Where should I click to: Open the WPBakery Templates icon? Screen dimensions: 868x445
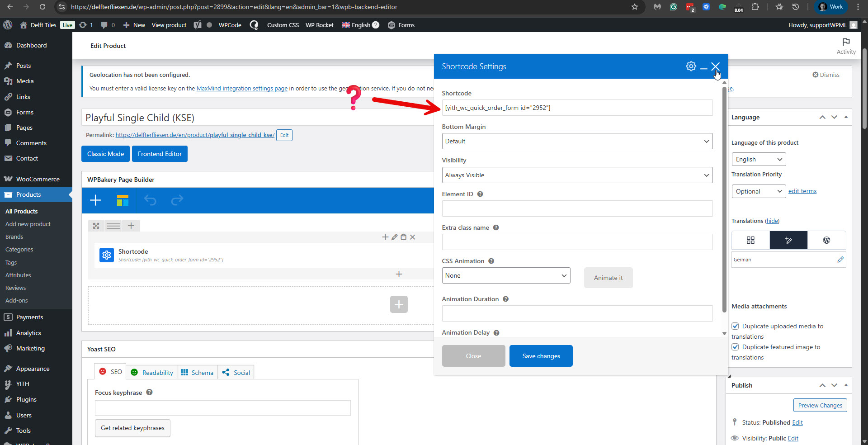tap(123, 200)
